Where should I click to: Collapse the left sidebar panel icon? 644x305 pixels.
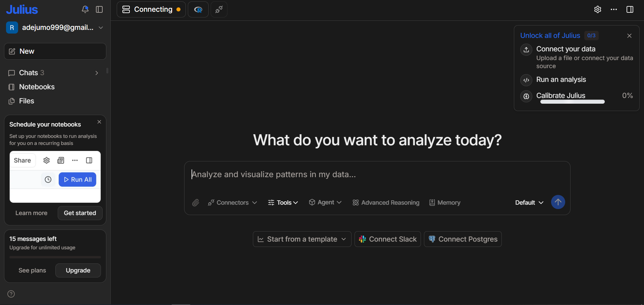pos(99,9)
